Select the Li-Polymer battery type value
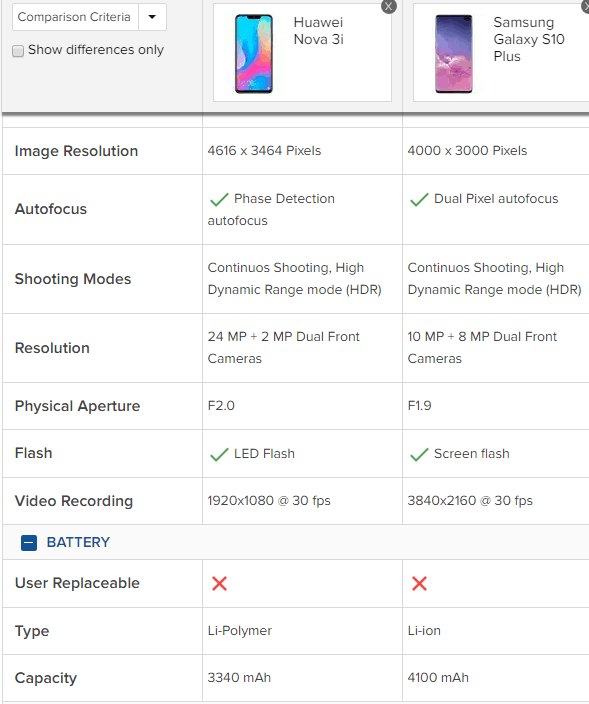 click(x=240, y=631)
